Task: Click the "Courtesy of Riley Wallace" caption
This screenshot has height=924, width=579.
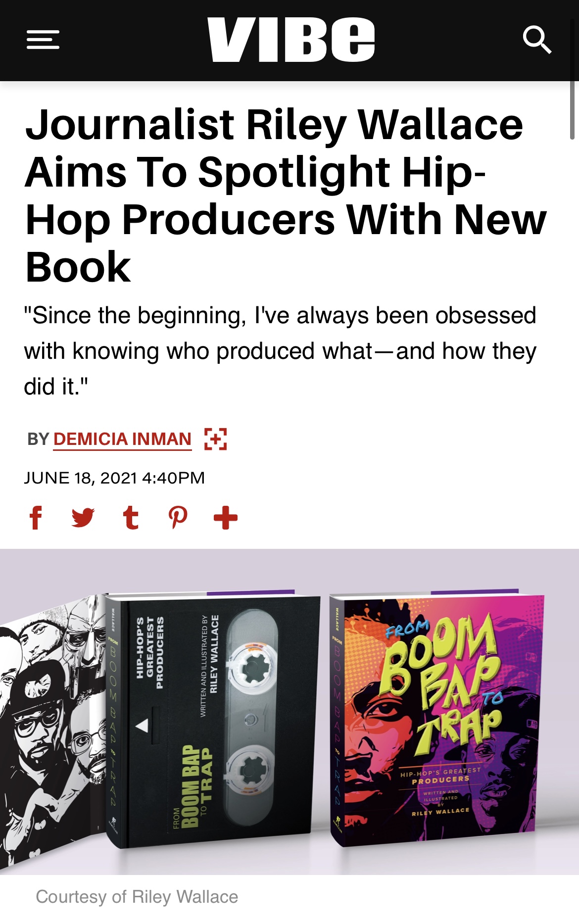Action: click(x=137, y=897)
